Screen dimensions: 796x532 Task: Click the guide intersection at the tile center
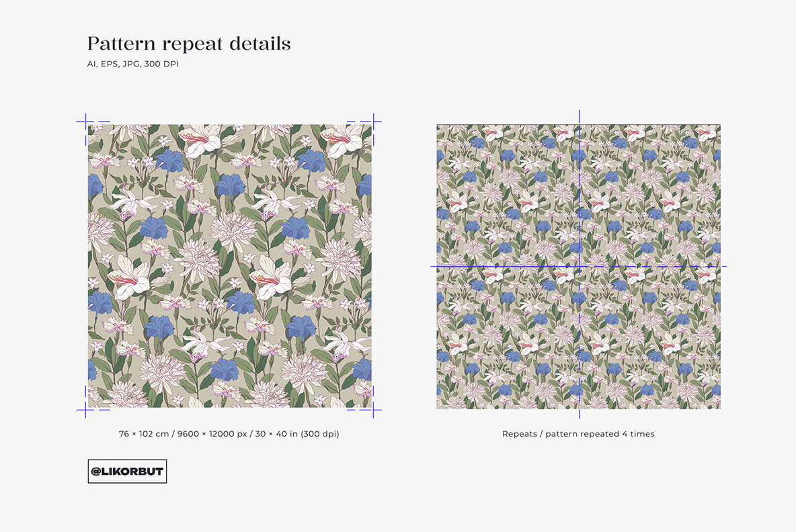579,266
